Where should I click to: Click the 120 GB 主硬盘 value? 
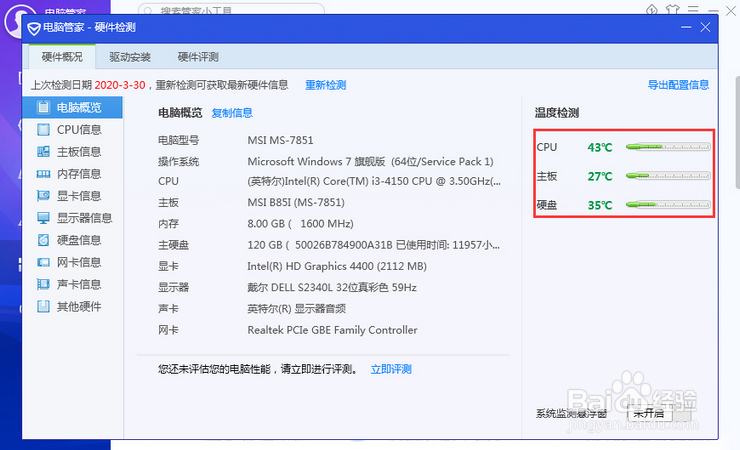point(373,245)
